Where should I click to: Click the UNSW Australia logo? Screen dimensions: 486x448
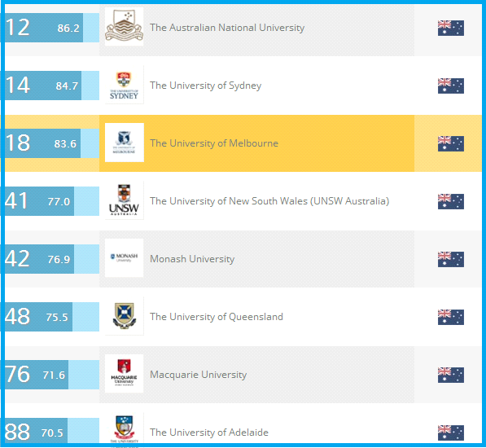(x=124, y=200)
